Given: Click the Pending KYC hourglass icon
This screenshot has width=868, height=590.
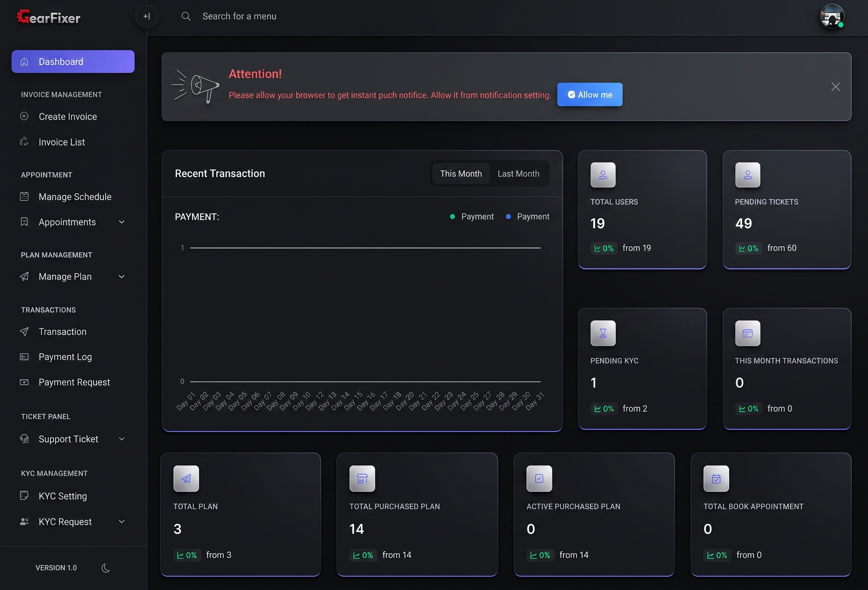Looking at the screenshot, I should 603,333.
